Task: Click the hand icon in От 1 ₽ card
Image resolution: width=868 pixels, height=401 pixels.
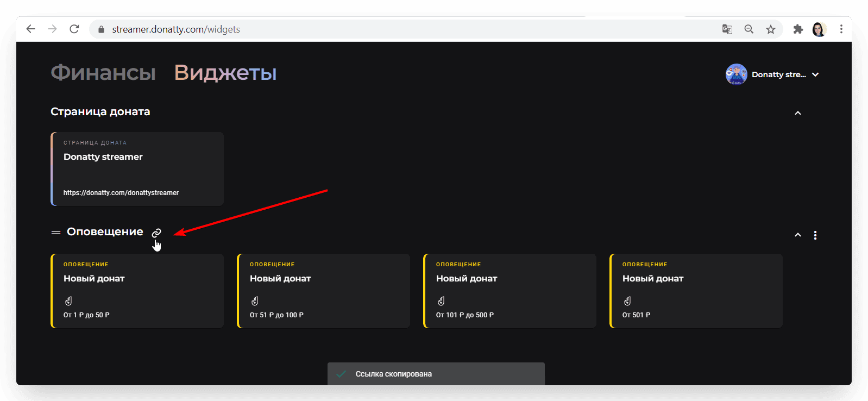Action: click(68, 301)
